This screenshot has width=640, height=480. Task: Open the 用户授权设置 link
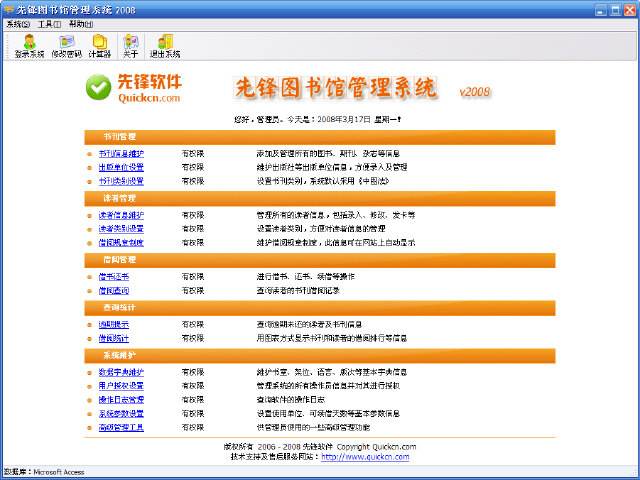click(121, 386)
